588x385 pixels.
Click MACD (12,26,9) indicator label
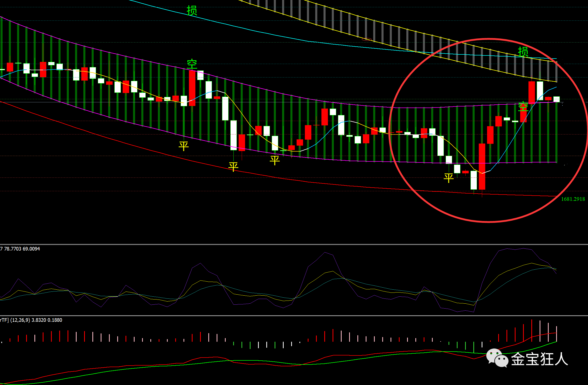click(31, 320)
